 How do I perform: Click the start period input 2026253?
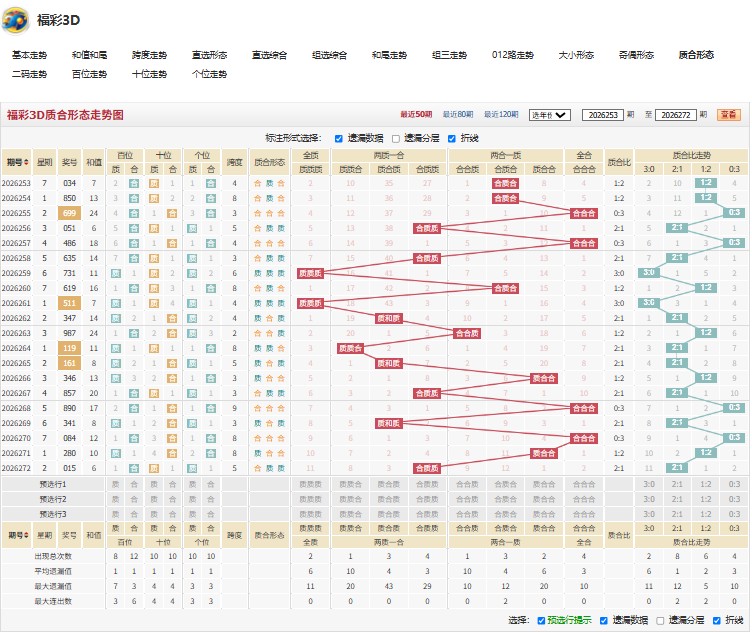point(603,115)
